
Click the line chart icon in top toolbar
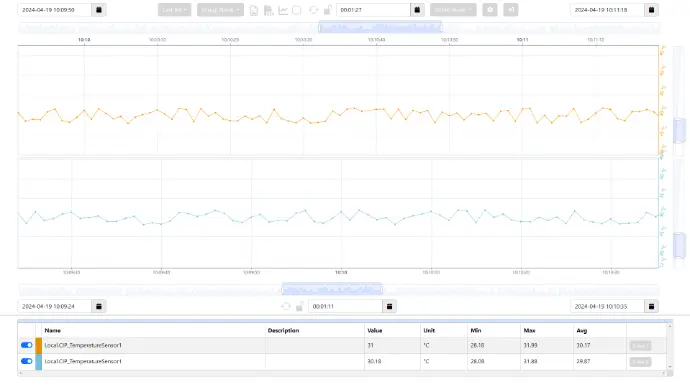tap(283, 10)
